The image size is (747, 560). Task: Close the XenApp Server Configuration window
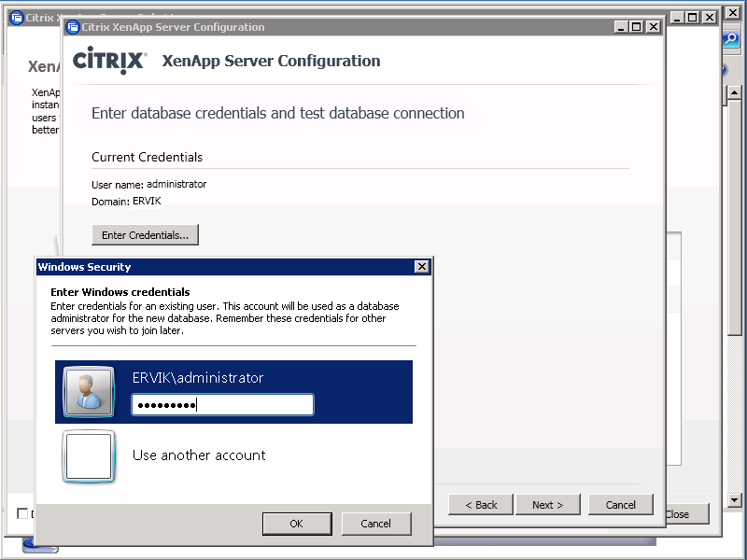tap(654, 27)
